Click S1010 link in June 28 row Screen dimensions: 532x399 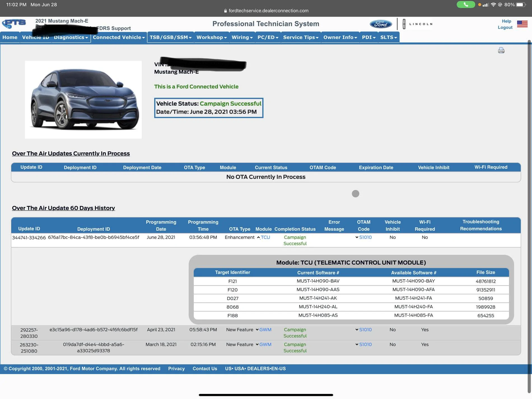[365, 237]
